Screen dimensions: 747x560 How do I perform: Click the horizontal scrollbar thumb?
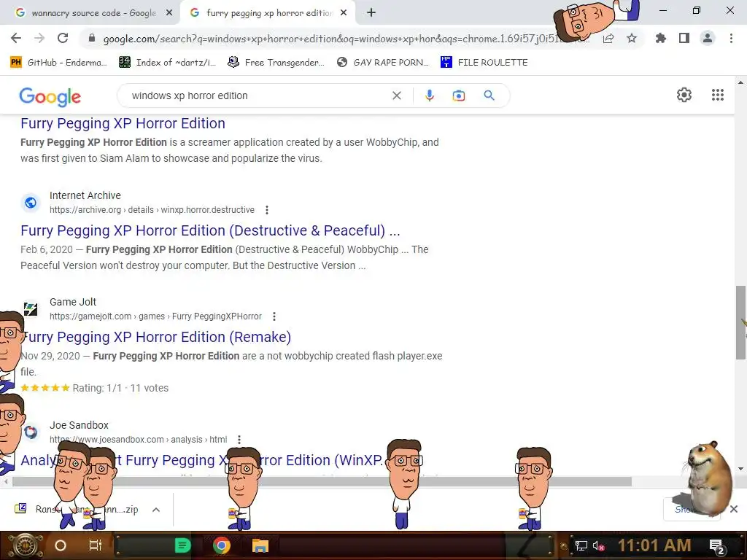coord(322,482)
